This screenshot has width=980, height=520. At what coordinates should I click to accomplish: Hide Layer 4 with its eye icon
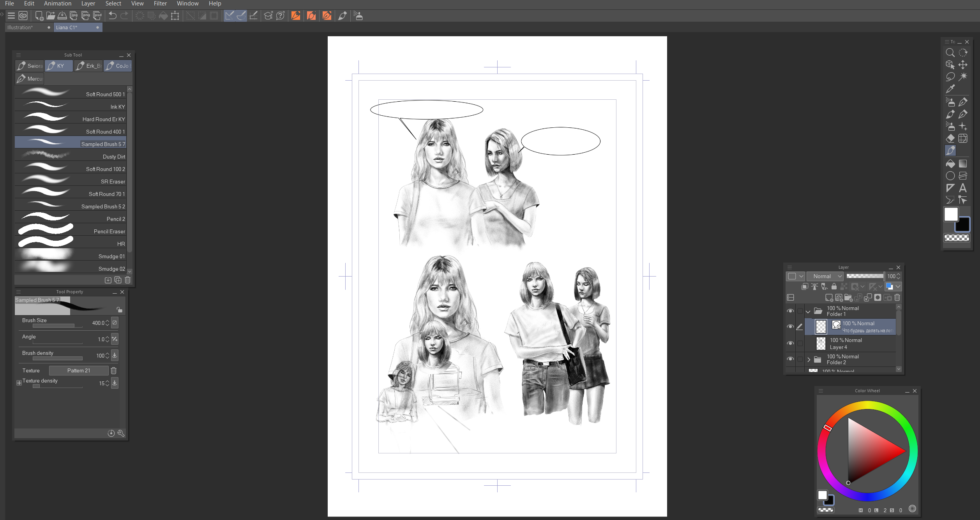(x=790, y=343)
